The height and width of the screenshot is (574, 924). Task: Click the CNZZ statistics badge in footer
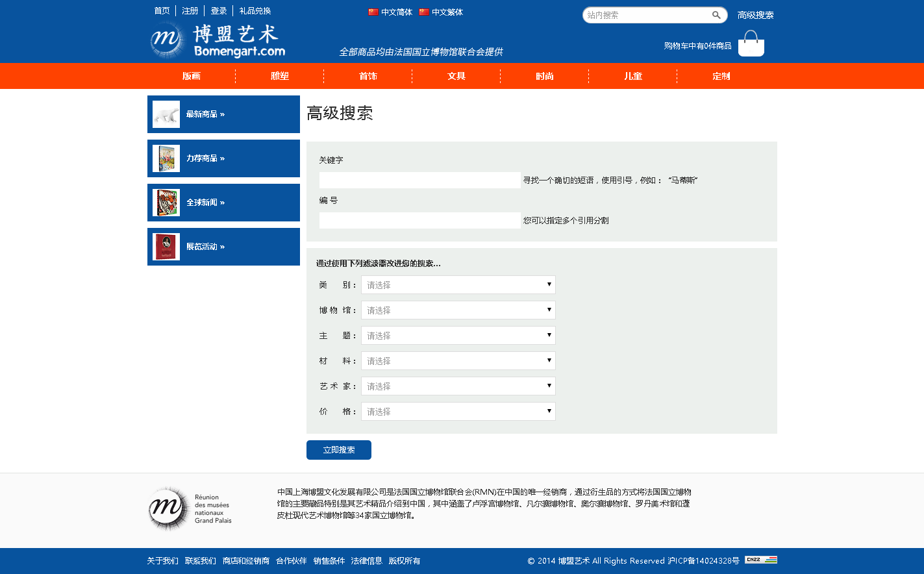pos(760,560)
